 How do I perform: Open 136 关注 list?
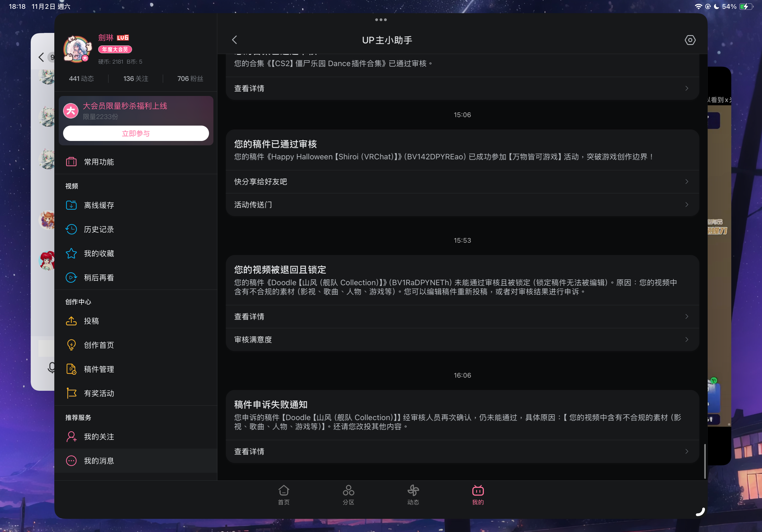click(x=136, y=79)
